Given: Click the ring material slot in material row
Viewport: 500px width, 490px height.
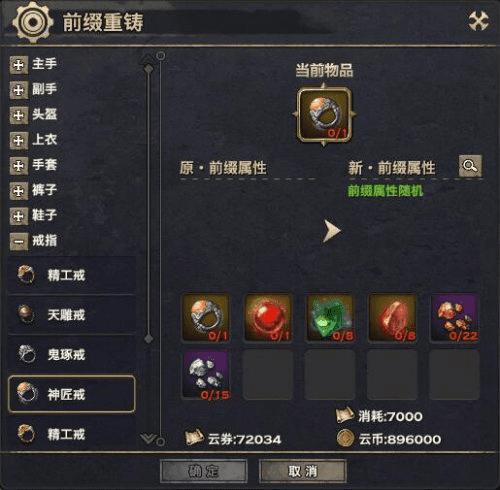Looking at the screenshot, I should [206, 317].
